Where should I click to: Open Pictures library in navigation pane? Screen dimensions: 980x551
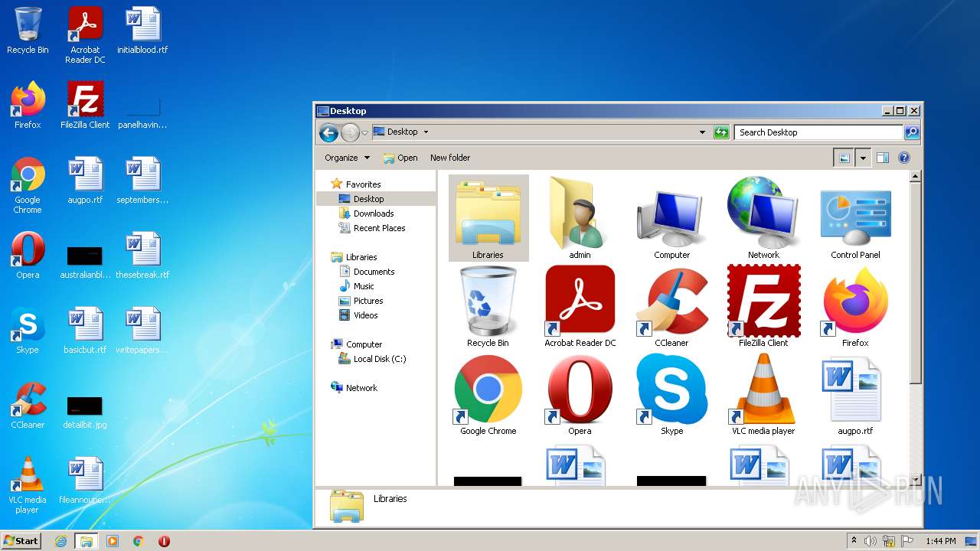pos(368,301)
